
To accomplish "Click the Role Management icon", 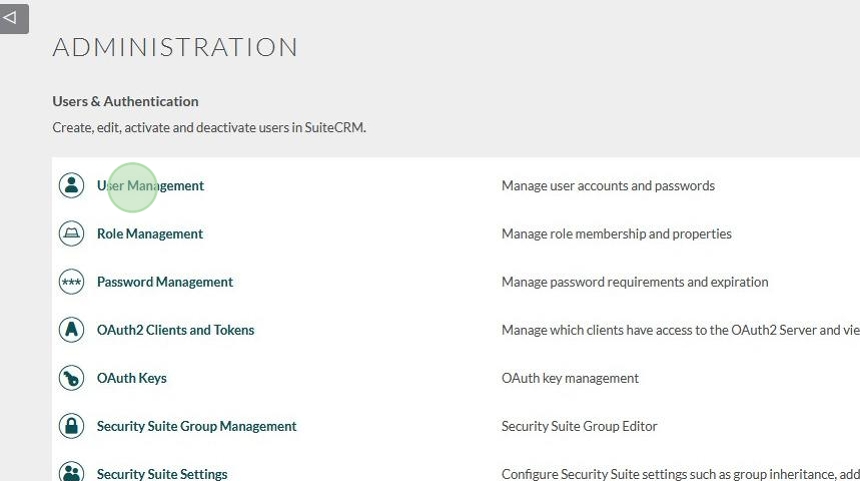I will pos(71,234).
